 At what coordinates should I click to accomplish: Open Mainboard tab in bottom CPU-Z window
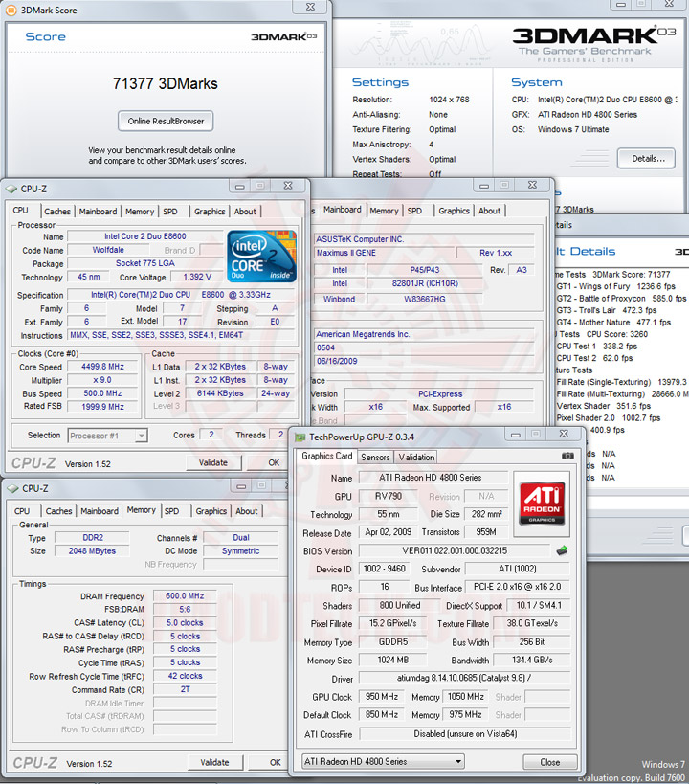100,511
